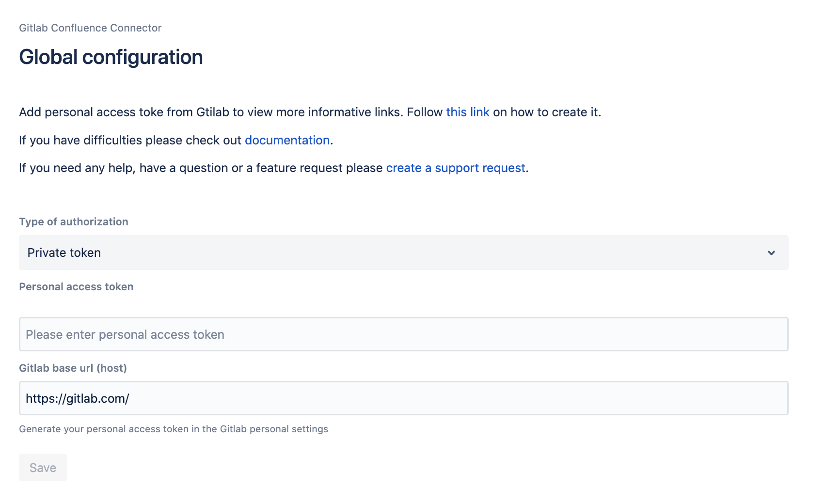This screenshot has width=825, height=504.
Task: Click the "Gitlab base url (host)" label
Action: click(x=73, y=368)
